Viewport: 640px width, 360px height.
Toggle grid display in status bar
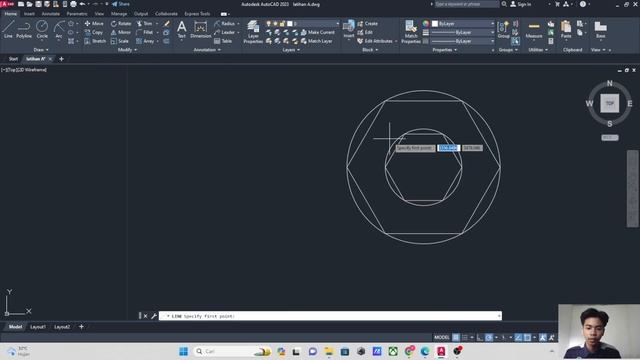pyautogui.click(x=456, y=338)
